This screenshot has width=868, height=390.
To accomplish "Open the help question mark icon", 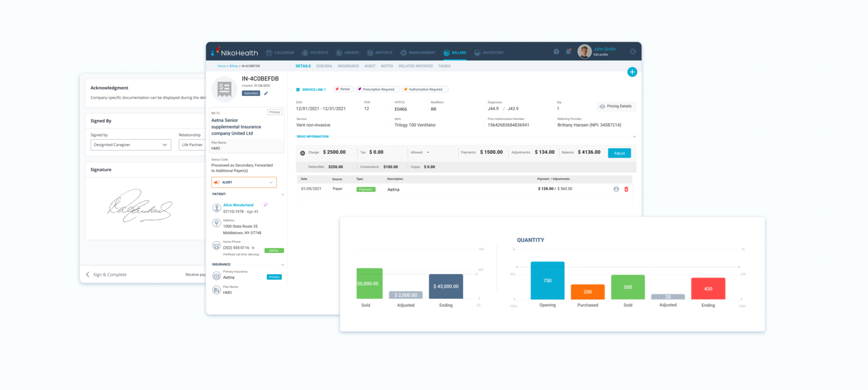I will click(556, 52).
